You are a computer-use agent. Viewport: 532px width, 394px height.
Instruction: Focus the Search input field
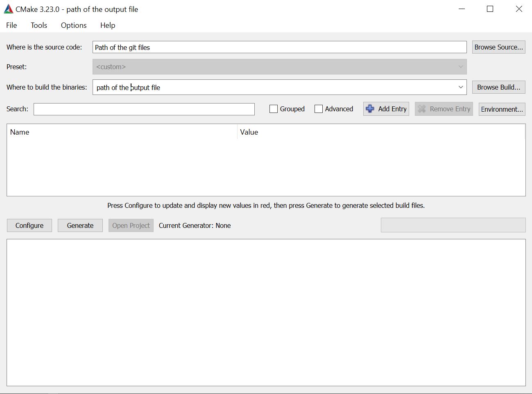[x=144, y=109]
